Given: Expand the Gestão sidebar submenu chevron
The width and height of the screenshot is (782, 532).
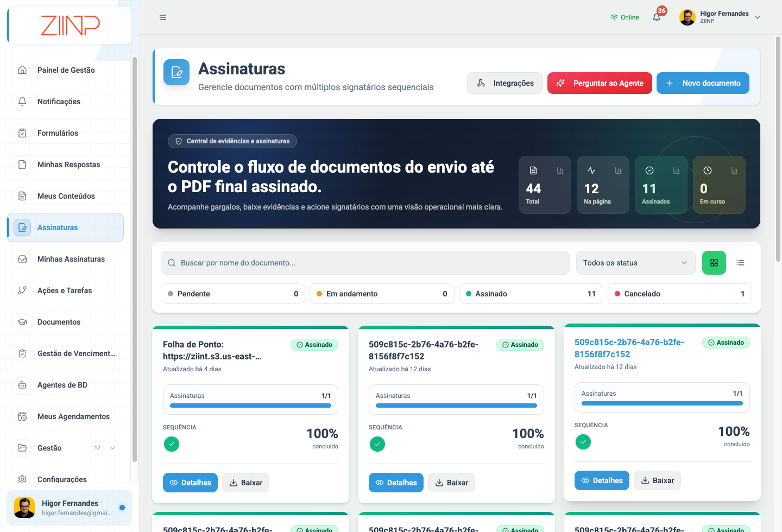Looking at the screenshot, I should (112, 448).
